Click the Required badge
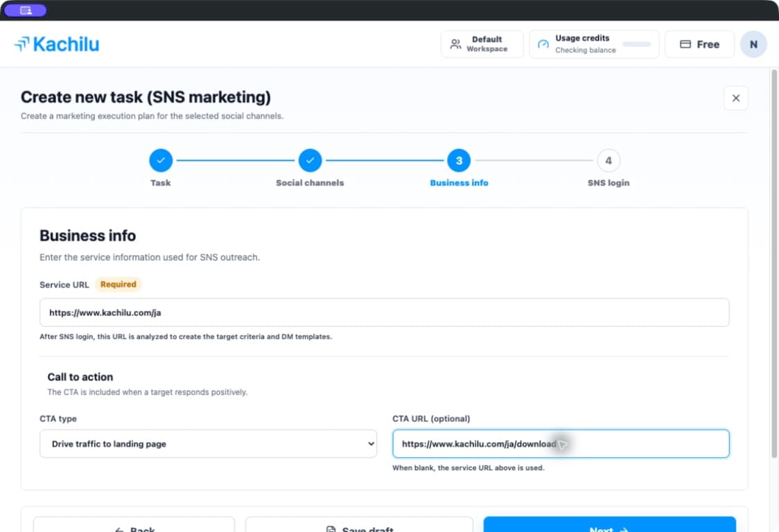This screenshot has width=779, height=532. pos(119,284)
